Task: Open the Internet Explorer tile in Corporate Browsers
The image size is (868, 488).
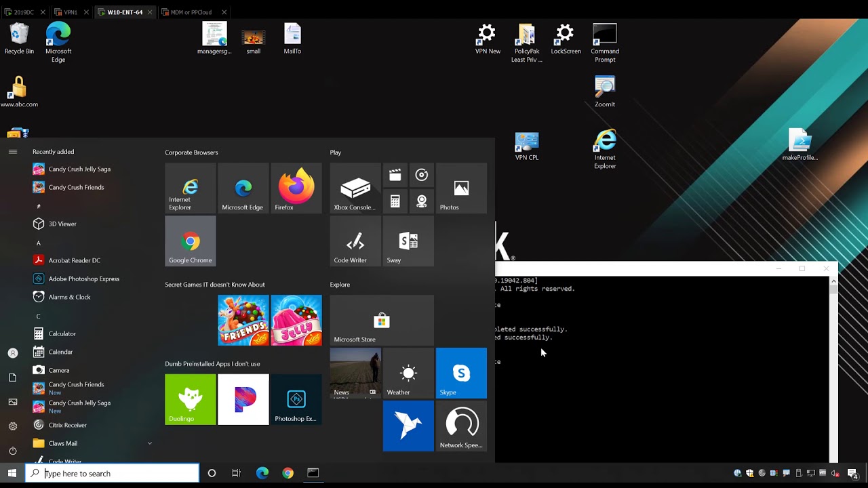Action: coord(190,188)
